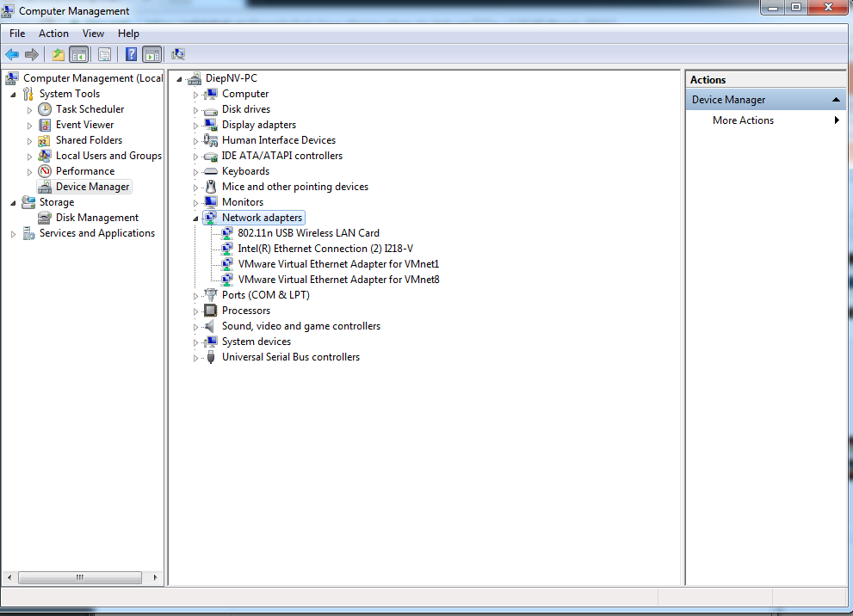Click the Local Users and Groups icon
The image size is (853, 616).
pyautogui.click(x=45, y=156)
